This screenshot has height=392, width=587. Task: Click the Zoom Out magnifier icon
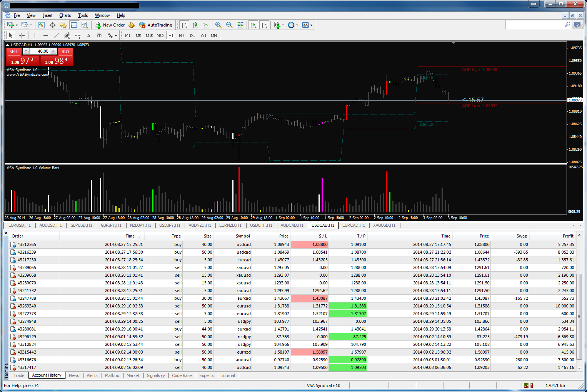coord(229,25)
